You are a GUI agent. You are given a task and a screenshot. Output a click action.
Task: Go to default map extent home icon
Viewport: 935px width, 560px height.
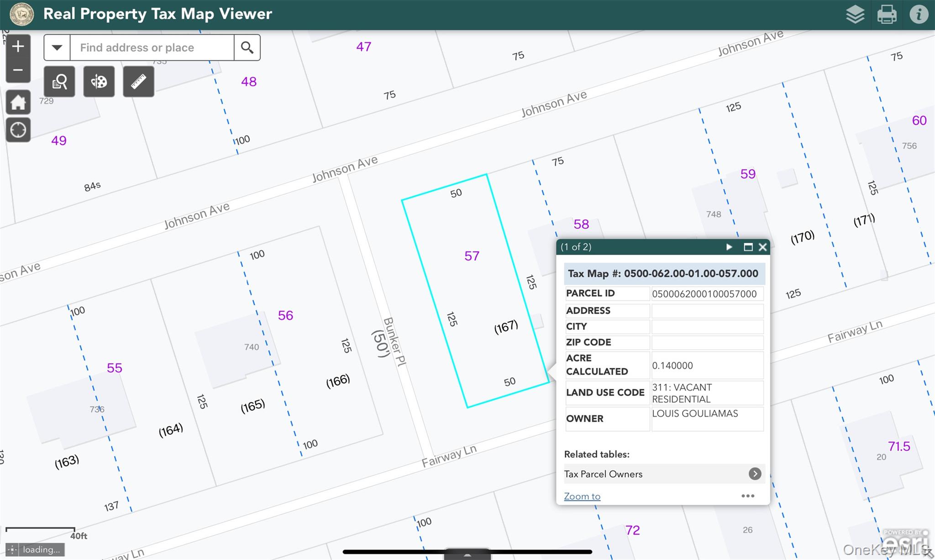coord(18,102)
